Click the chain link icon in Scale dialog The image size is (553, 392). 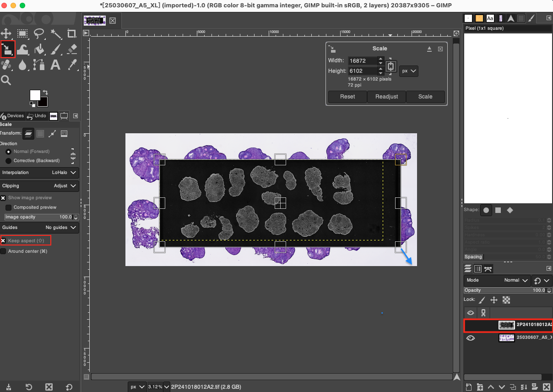click(390, 66)
